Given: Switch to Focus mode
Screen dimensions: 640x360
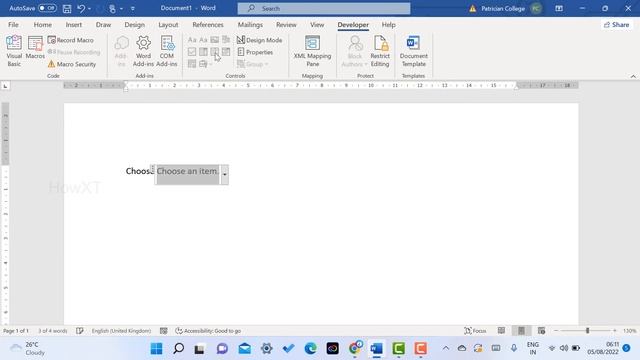Looking at the screenshot, I should (475, 331).
